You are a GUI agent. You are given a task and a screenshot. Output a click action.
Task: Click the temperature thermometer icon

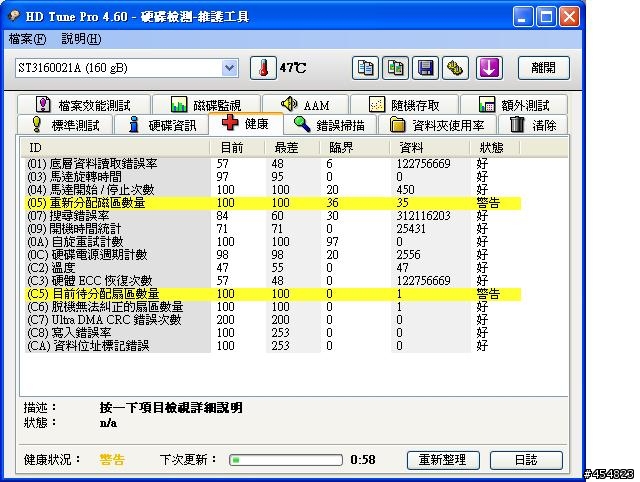point(263,68)
